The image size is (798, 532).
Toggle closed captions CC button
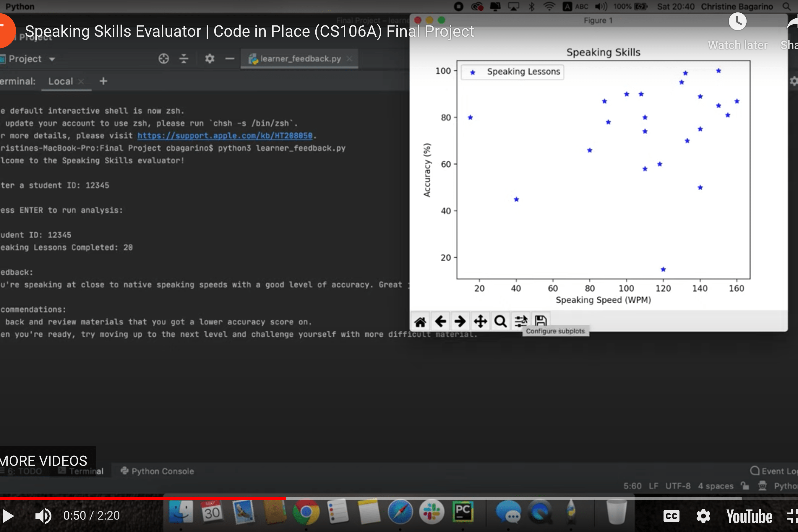tap(671, 516)
